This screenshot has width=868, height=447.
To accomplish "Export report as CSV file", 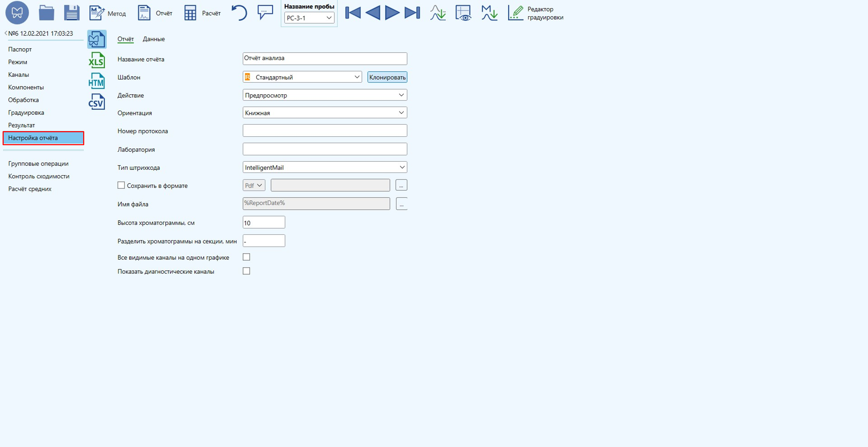I will (97, 102).
